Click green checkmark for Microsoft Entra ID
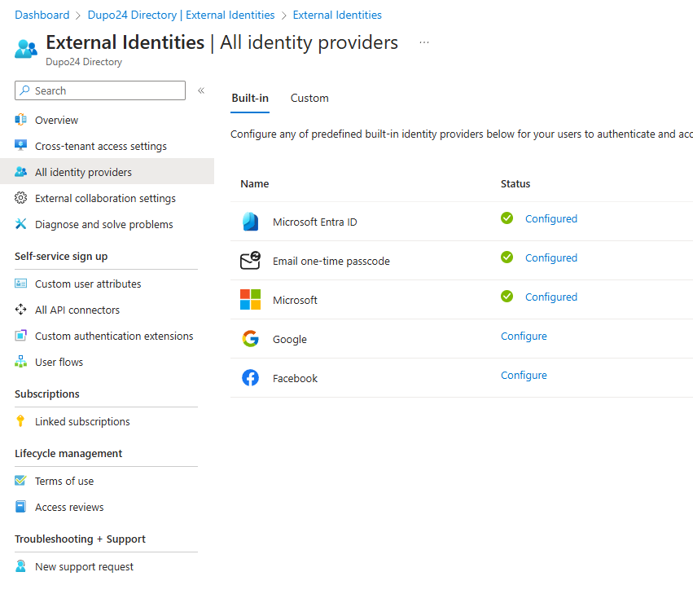Image resolution: width=693 pixels, height=616 pixels. pos(507,218)
